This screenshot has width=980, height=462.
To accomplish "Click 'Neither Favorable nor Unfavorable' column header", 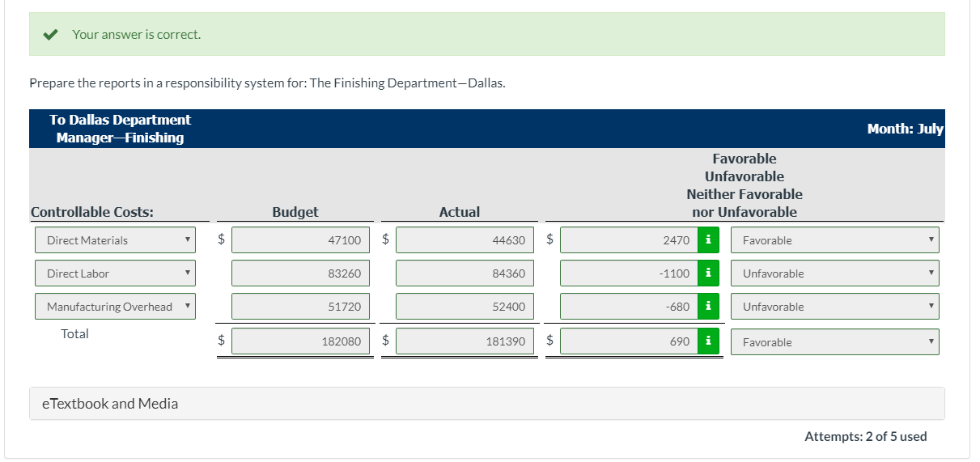I will (745, 203).
